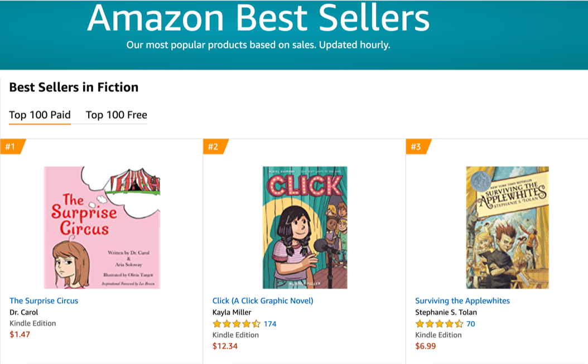588x364 pixels.
Task: Open The Surprise Circus title link
Action: pyautogui.click(x=44, y=301)
